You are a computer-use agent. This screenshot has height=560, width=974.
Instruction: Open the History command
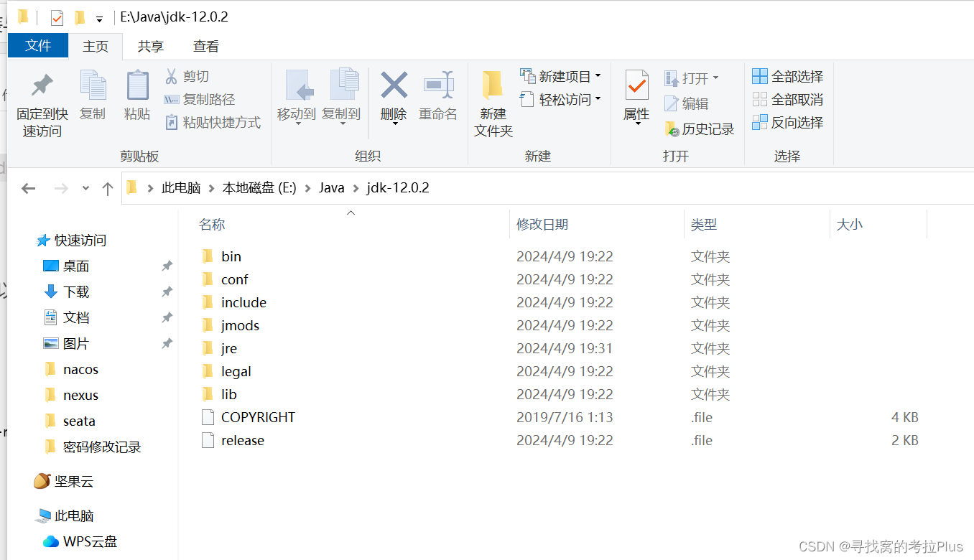click(700, 129)
